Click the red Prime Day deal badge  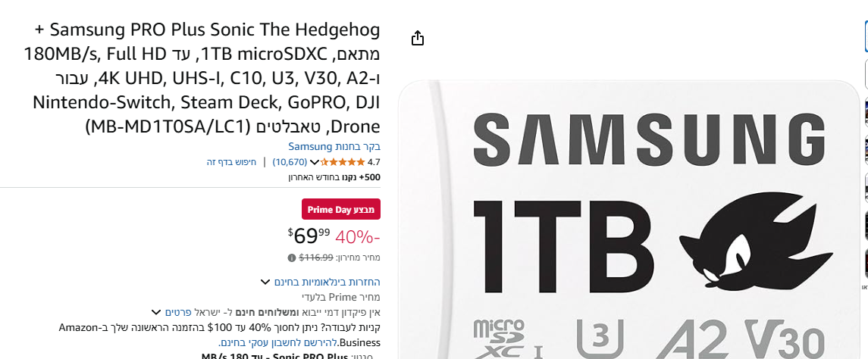[341, 209]
